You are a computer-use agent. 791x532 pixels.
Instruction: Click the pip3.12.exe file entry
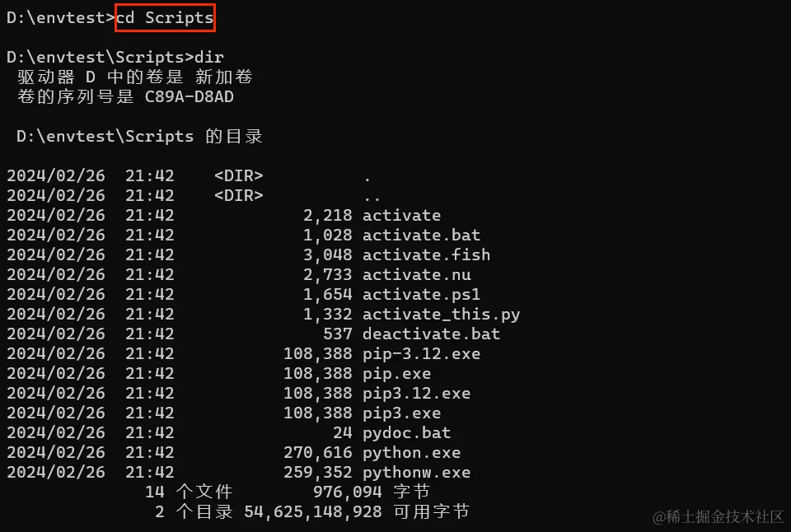tap(416, 393)
